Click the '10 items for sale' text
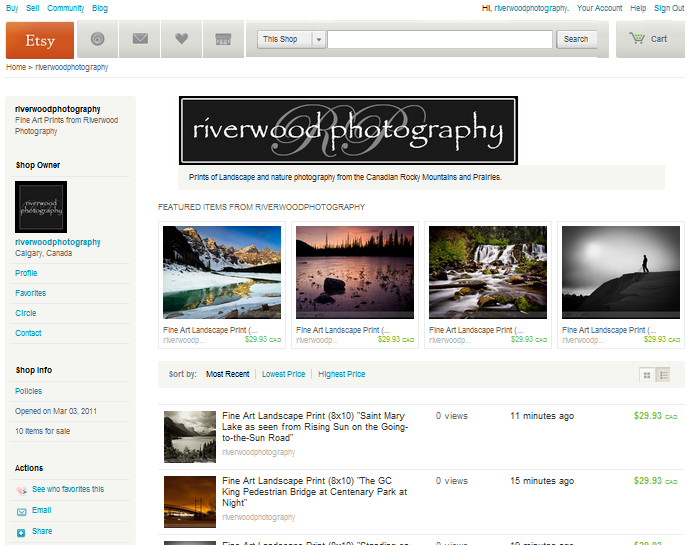Image resolution: width=687 pixels, height=545 pixels. [42, 431]
